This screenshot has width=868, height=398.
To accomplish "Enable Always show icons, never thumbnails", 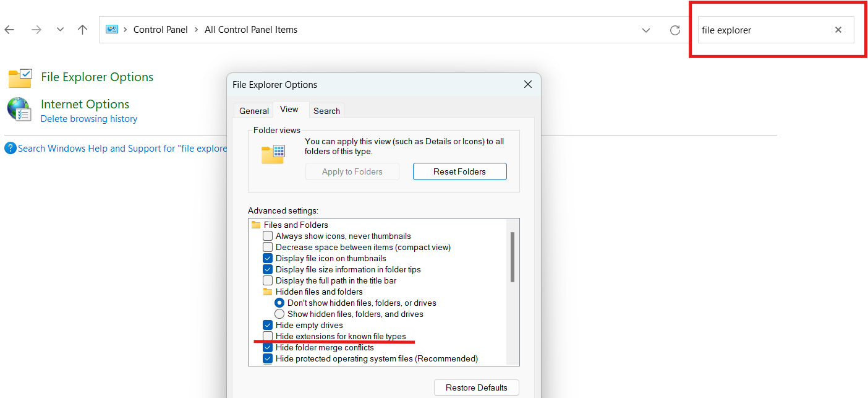I will point(268,236).
